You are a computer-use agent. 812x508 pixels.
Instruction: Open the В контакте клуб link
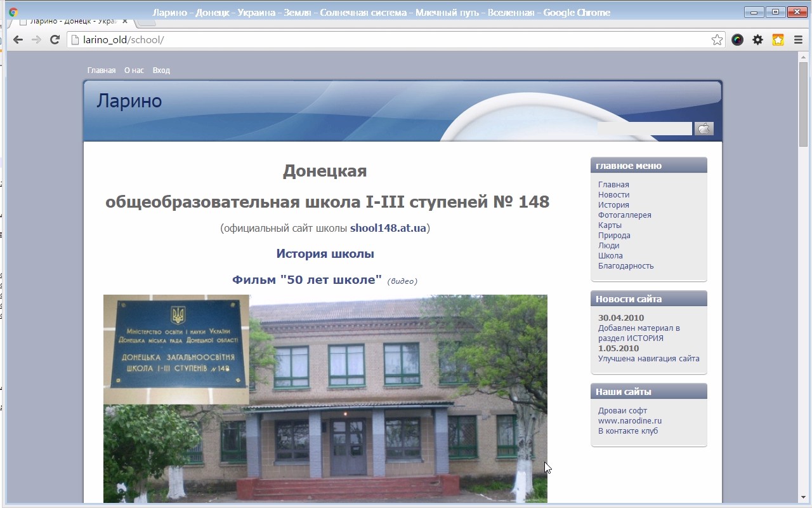pyautogui.click(x=628, y=431)
